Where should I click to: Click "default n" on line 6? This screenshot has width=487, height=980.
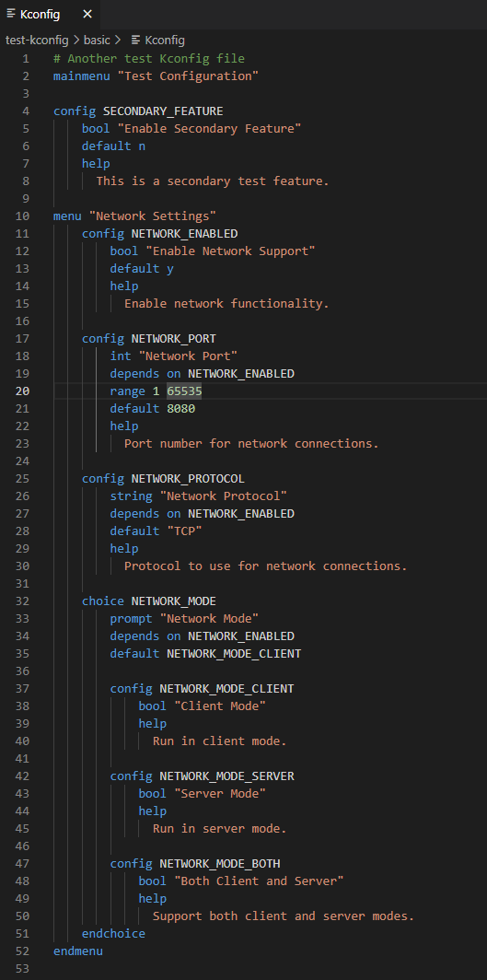(113, 146)
